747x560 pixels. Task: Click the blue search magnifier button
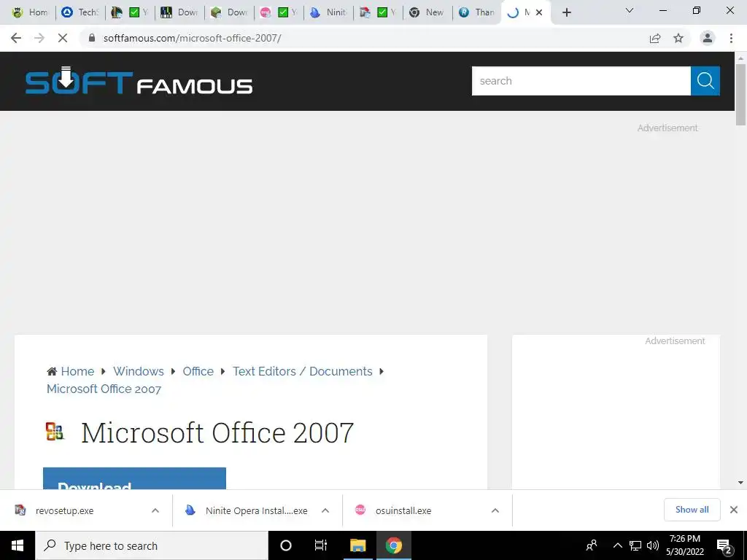705,81
